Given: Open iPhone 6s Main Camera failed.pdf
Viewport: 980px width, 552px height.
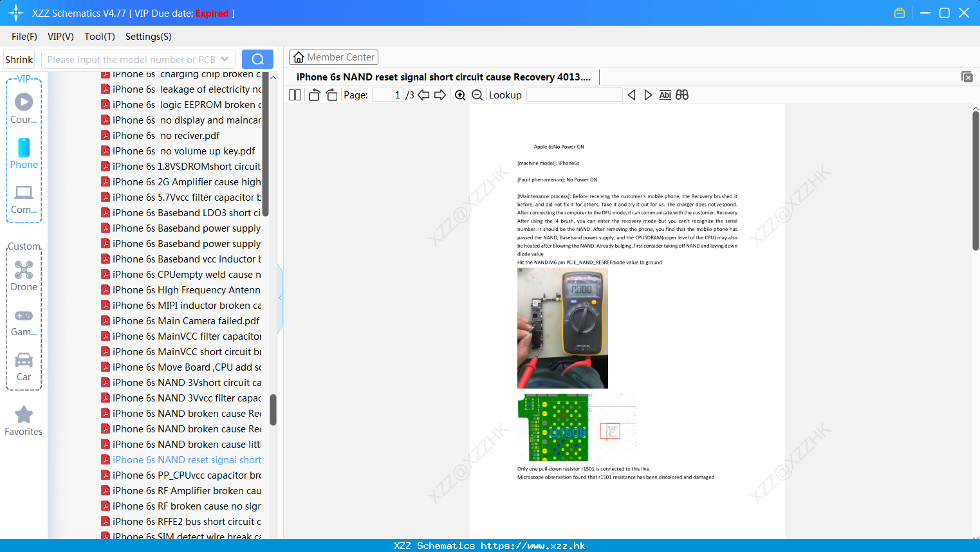Looking at the screenshot, I should click(180, 321).
